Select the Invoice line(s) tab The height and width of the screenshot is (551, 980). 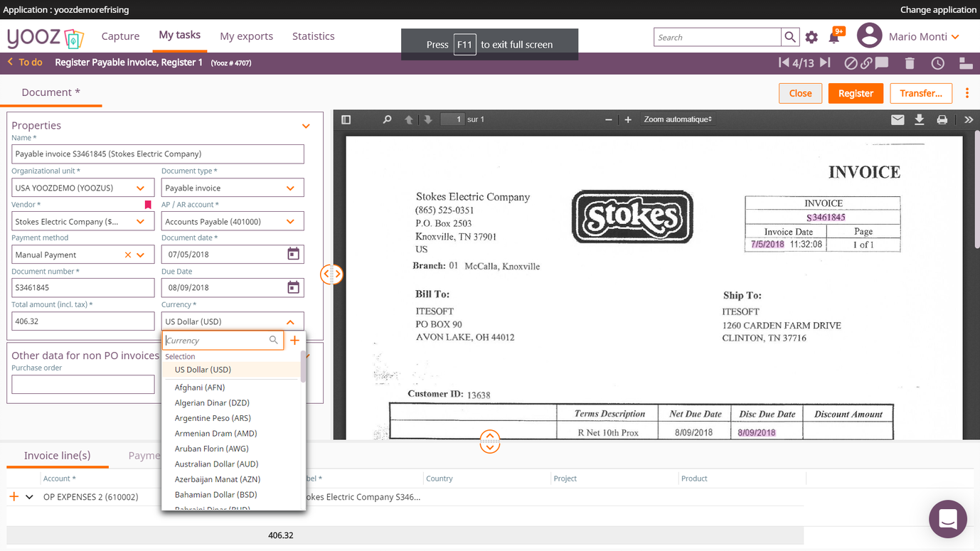point(57,456)
